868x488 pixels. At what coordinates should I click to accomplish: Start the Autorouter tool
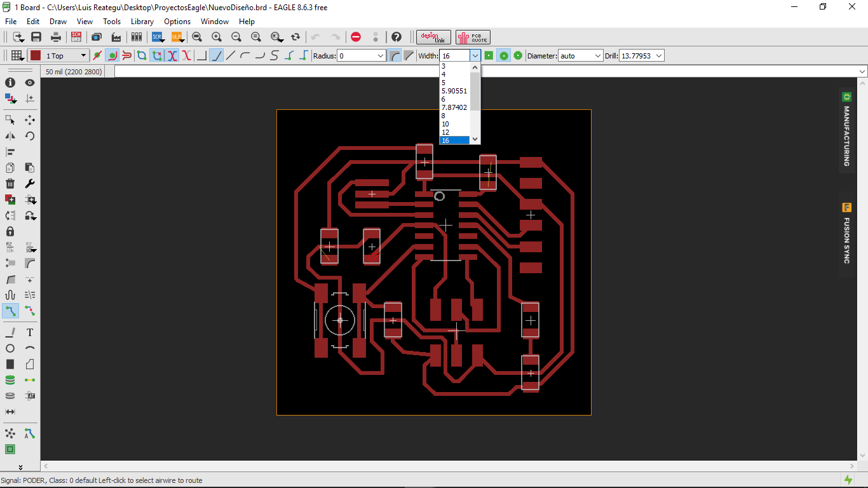click(30, 433)
